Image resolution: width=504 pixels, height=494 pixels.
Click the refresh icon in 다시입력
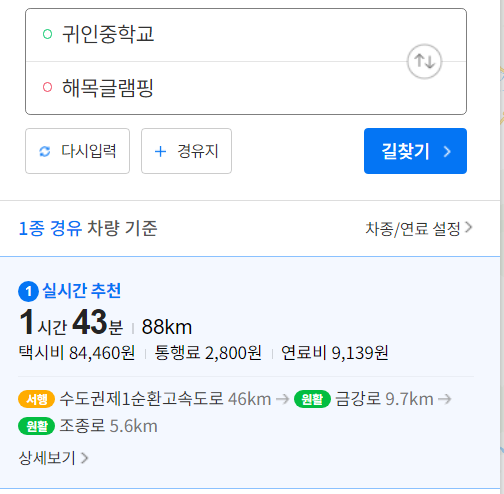(x=45, y=151)
